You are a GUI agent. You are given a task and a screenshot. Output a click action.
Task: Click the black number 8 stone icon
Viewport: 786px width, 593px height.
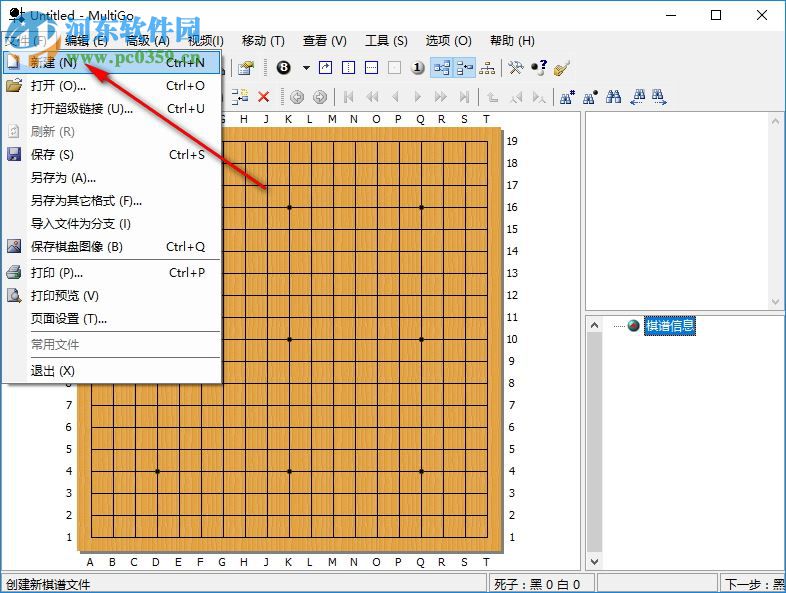point(284,68)
